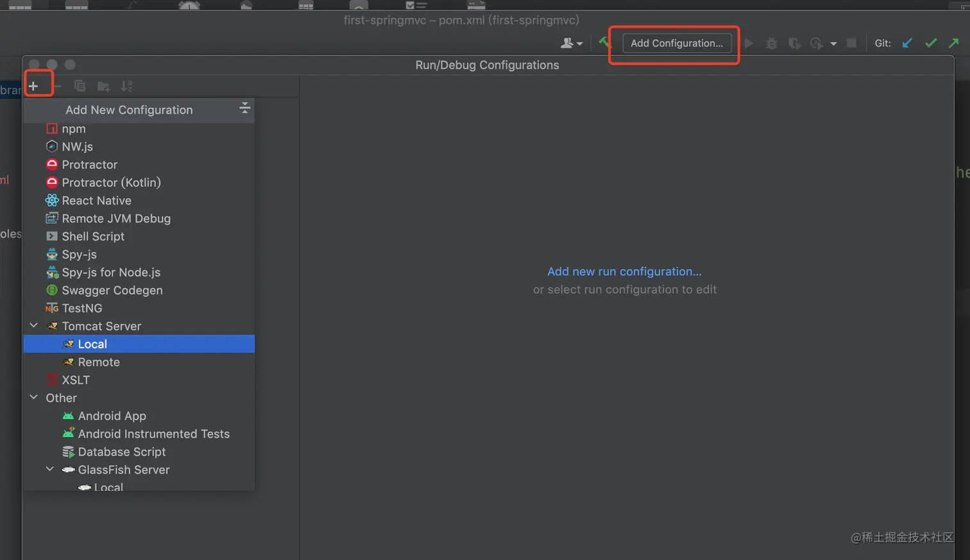Click the collapse icon in Add New Configuration header
The height and width of the screenshot is (560, 970).
click(244, 108)
